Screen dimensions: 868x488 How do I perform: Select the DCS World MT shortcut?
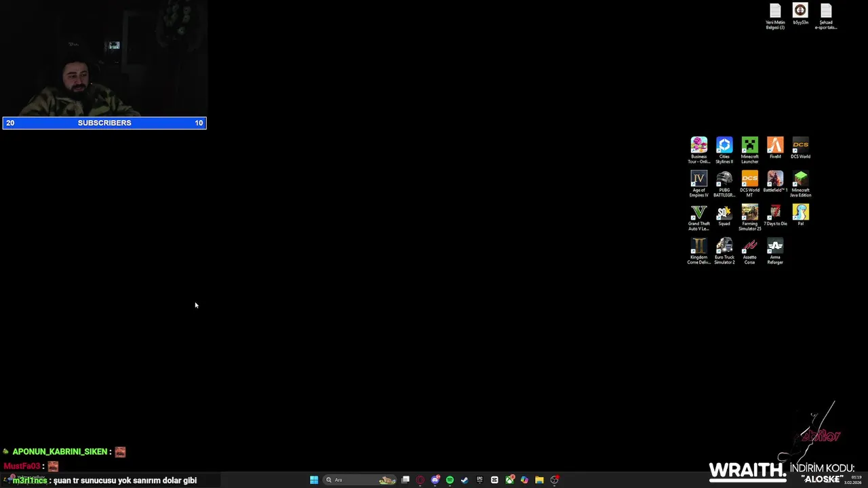click(x=749, y=184)
